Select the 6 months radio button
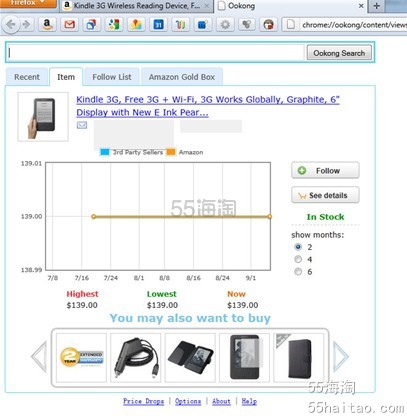Screen dimensions: 407x416 [298, 272]
